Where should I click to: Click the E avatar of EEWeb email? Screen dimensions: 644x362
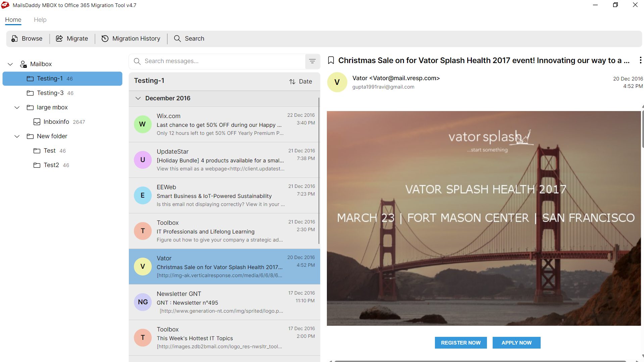(143, 196)
